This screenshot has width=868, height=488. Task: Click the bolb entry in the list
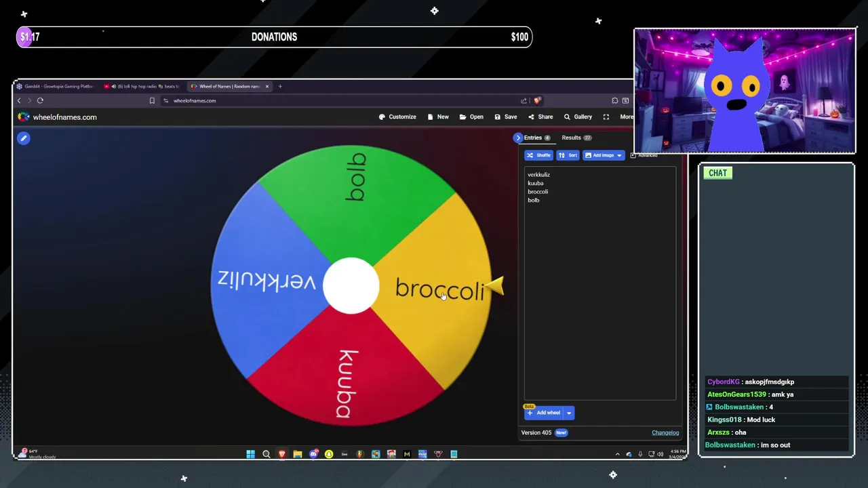tap(534, 200)
